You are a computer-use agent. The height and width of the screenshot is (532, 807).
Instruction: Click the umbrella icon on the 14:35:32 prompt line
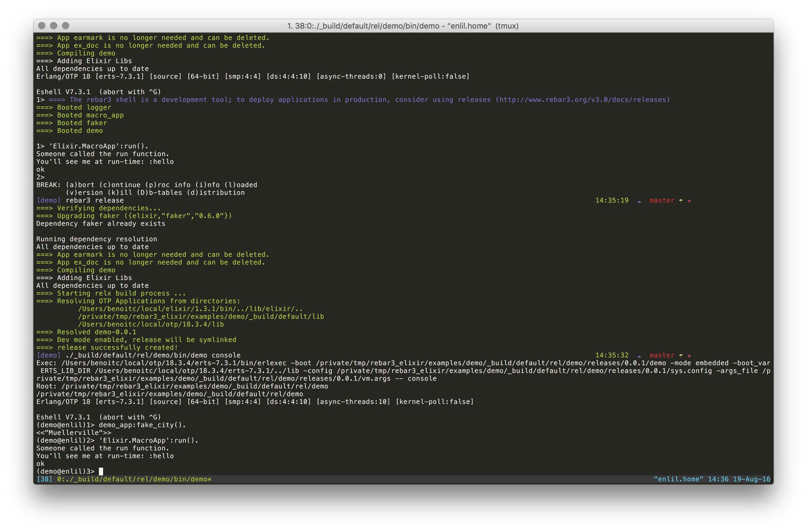click(681, 356)
